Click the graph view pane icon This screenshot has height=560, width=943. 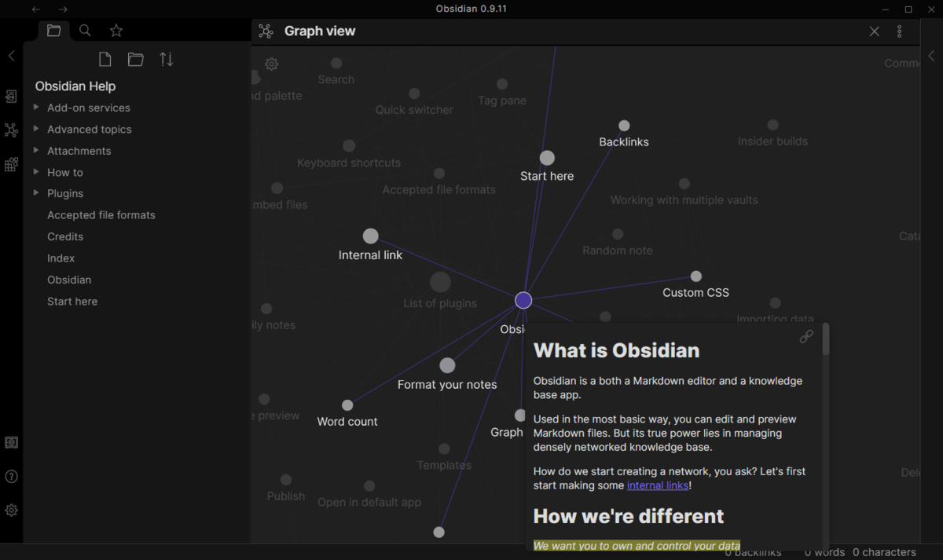click(266, 31)
